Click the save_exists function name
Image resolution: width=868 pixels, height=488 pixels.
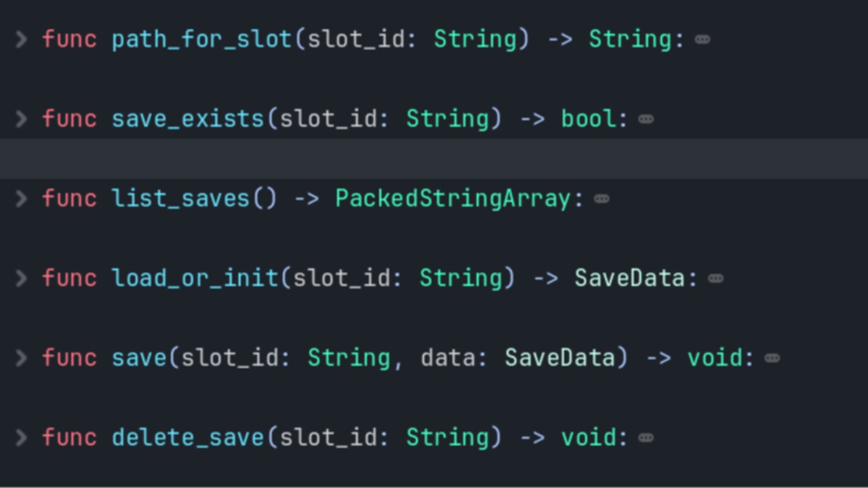188,119
